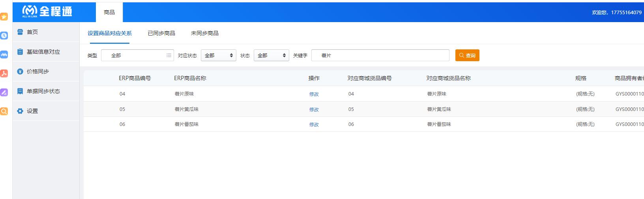Click 对应商城货品名称 cell 薯片原味
644x199 pixels.
coord(437,94)
